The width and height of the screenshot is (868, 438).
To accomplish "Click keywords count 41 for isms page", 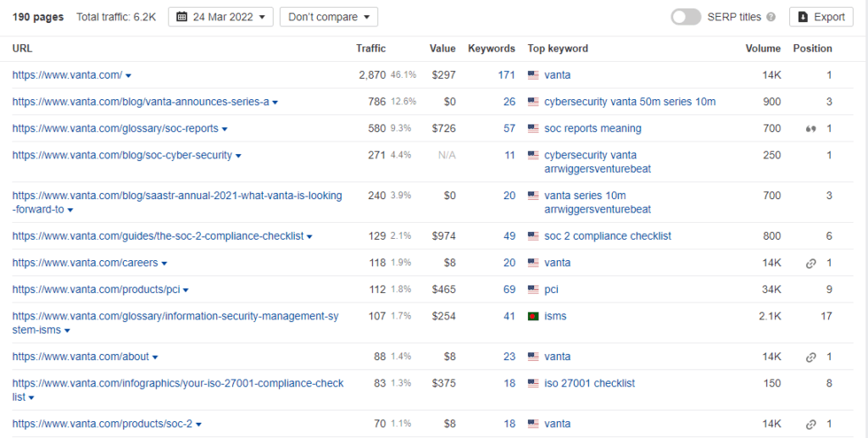I will pos(509,316).
